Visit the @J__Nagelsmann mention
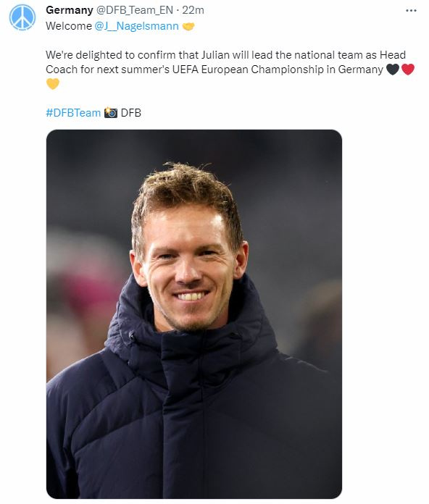Image resolution: width=429 pixels, height=504 pixels. tap(137, 26)
